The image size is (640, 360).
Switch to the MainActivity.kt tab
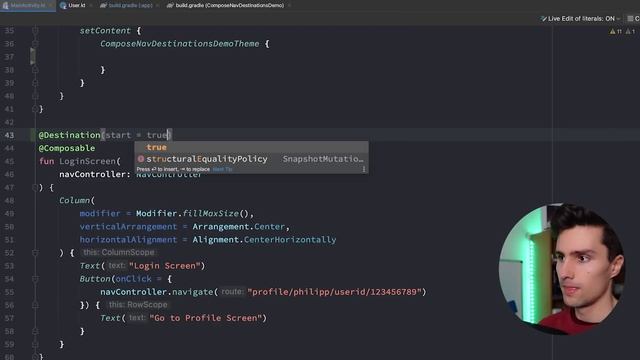point(27,5)
